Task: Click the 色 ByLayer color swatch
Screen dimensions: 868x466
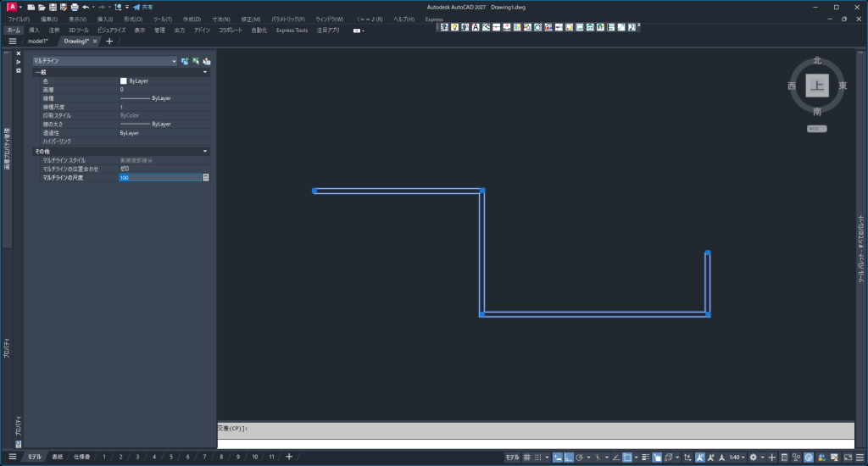Action: tap(123, 80)
